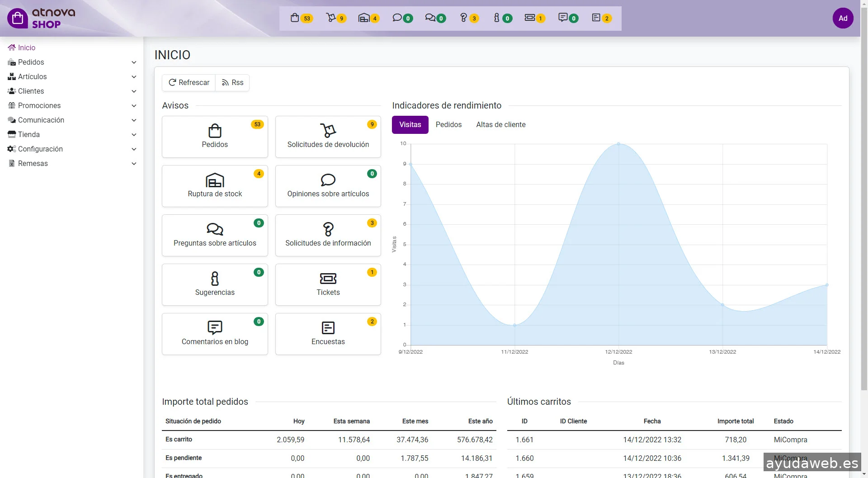Click the surveys icon in top bar
The image size is (868, 478).
pos(596,18)
